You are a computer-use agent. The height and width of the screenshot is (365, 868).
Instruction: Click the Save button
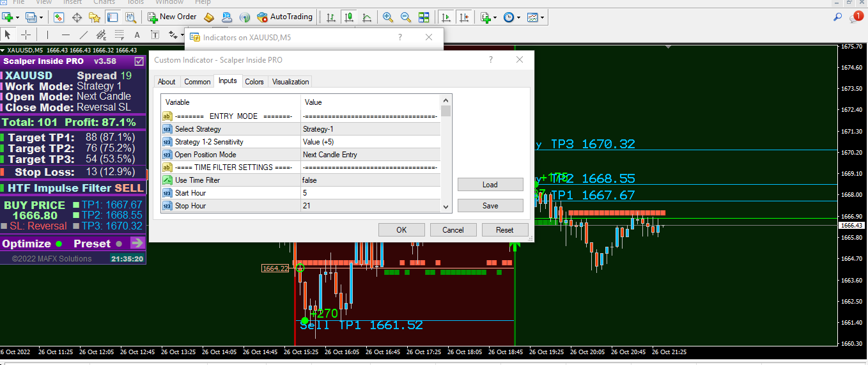490,206
